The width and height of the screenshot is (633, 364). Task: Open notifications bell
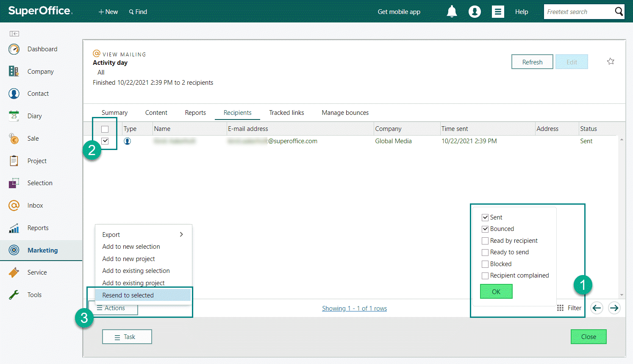[452, 11]
